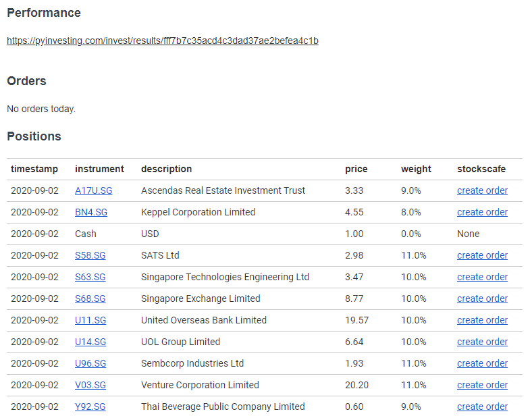Open the U11.SG instrument link

point(90,320)
